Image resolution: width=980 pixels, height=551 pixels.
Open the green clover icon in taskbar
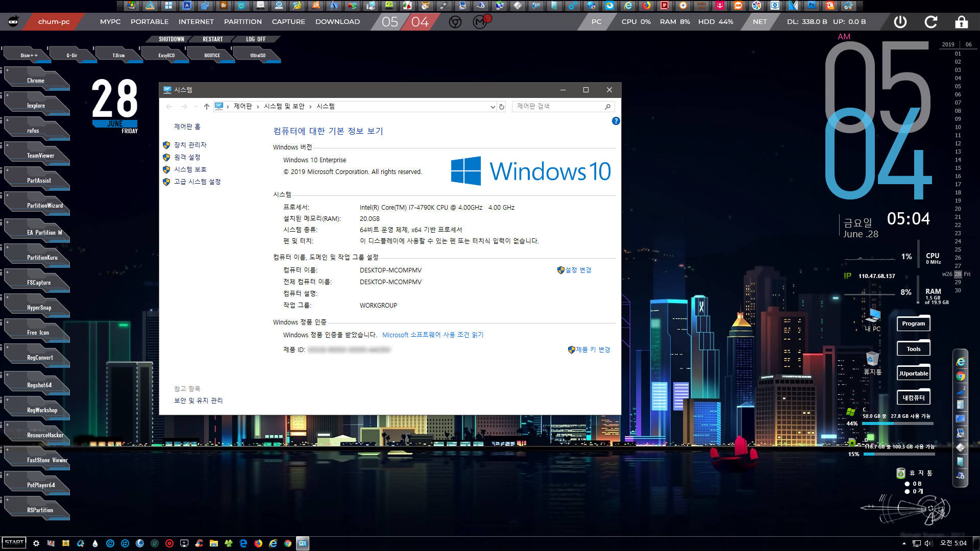pyautogui.click(x=229, y=543)
